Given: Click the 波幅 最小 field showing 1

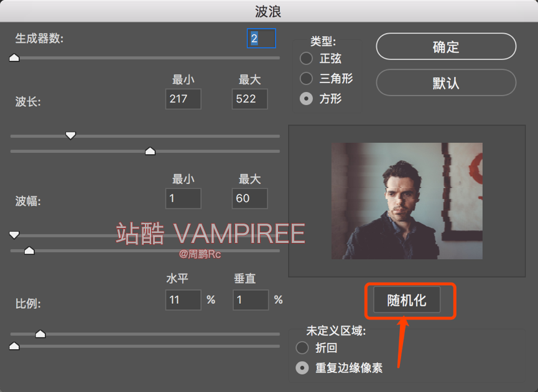Looking at the screenshot, I should [183, 198].
